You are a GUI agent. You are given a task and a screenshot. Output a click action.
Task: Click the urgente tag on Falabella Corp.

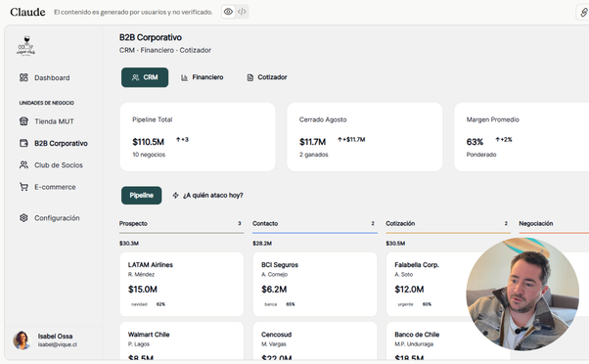405,304
